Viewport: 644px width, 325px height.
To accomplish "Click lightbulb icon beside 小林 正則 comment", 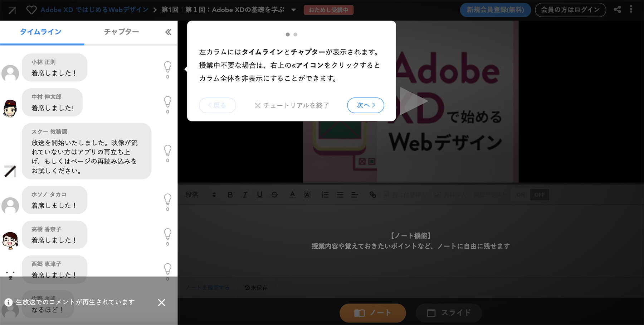I will tap(167, 67).
